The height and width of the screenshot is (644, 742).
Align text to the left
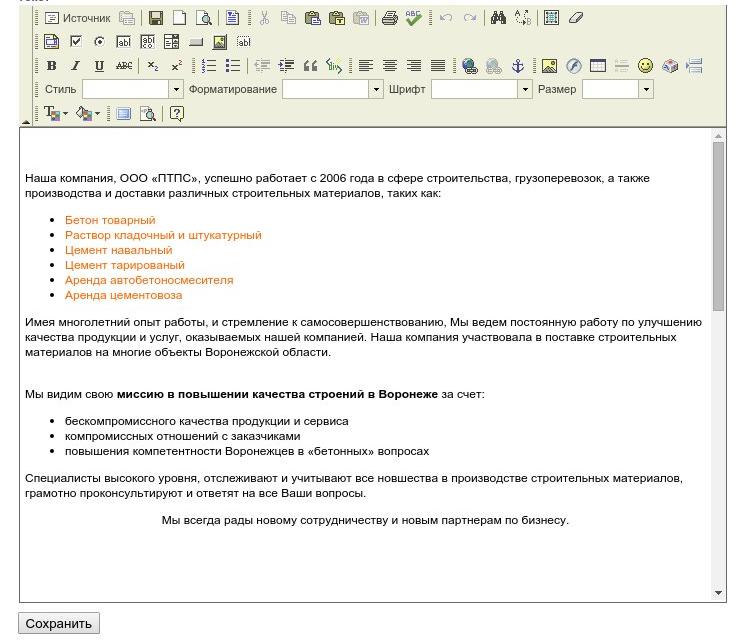click(x=366, y=66)
